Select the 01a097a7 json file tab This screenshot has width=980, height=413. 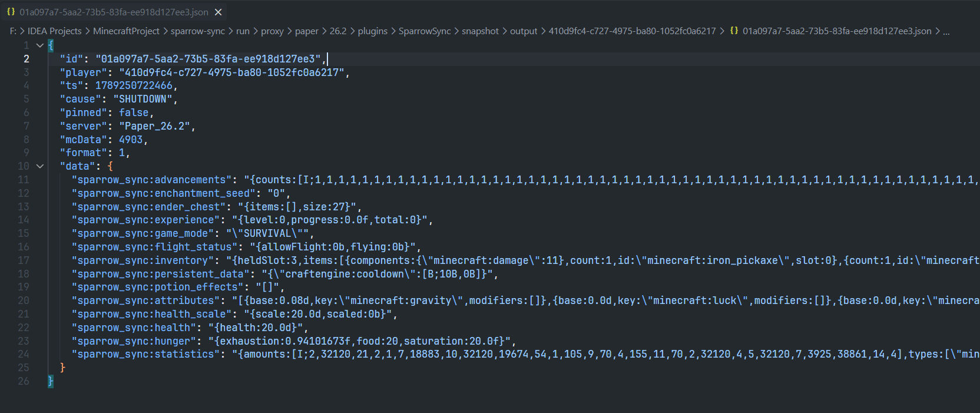pyautogui.click(x=114, y=12)
